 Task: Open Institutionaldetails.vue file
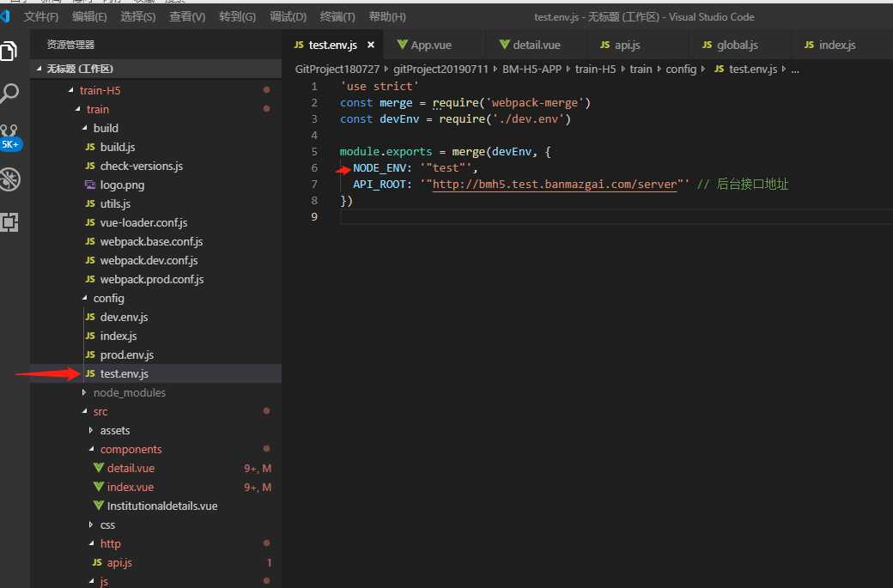tap(155, 506)
